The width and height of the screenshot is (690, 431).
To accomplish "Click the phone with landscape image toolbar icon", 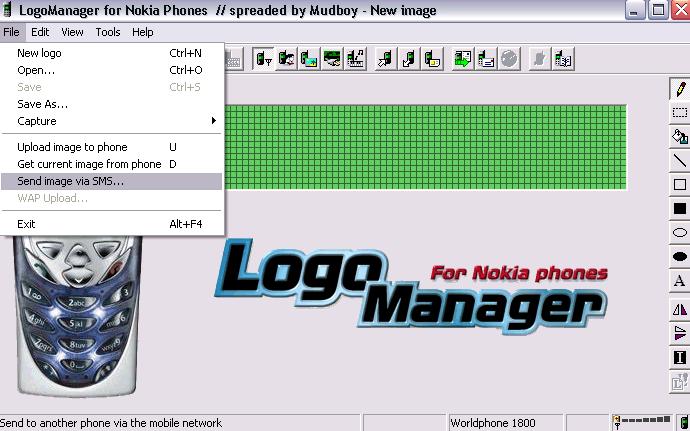I will click(309, 59).
